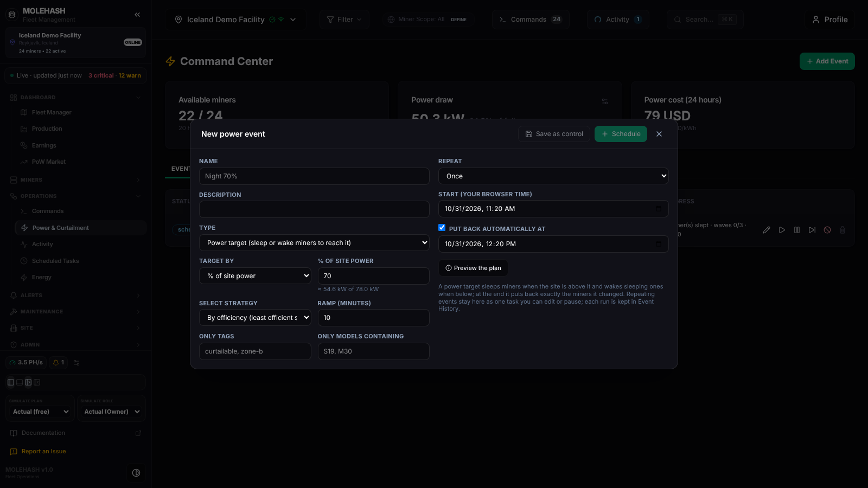Click Preview the plan button
Viewport: 868px width, 488px height.
473,268
